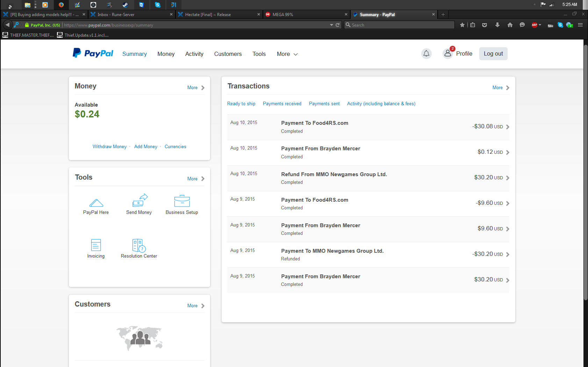Open TeamViewer from the taskbar
Viewport: 588px width, 367px height.
click(x=141, y=5)
